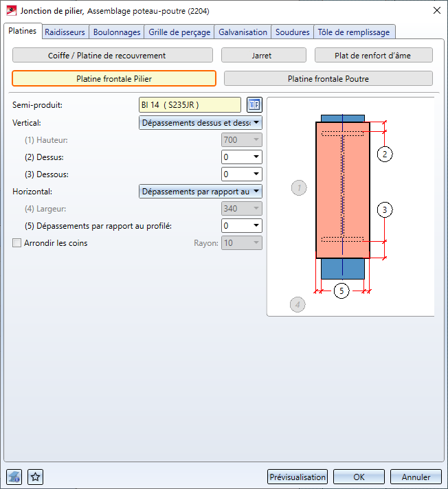Click the beam settings icon at bottom left

[x=14, y=477]
